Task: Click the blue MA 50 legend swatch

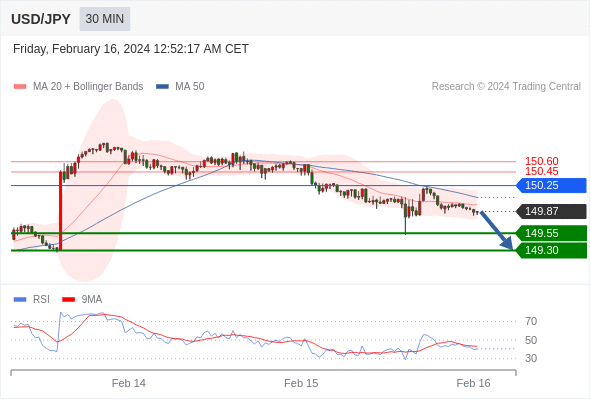Action: pos(162,87)
